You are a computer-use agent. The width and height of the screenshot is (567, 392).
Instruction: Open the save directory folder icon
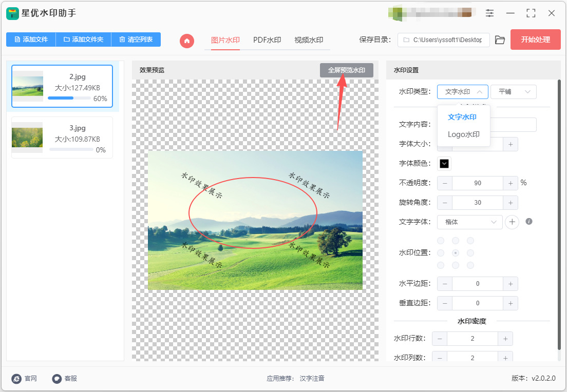tap(500, 40)
